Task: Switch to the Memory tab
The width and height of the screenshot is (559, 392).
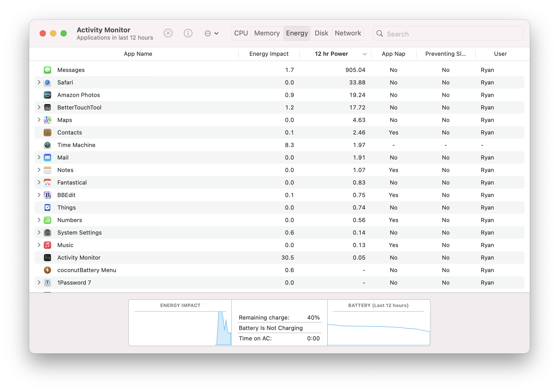Action: pyautogui.click(x=267, y=33)
